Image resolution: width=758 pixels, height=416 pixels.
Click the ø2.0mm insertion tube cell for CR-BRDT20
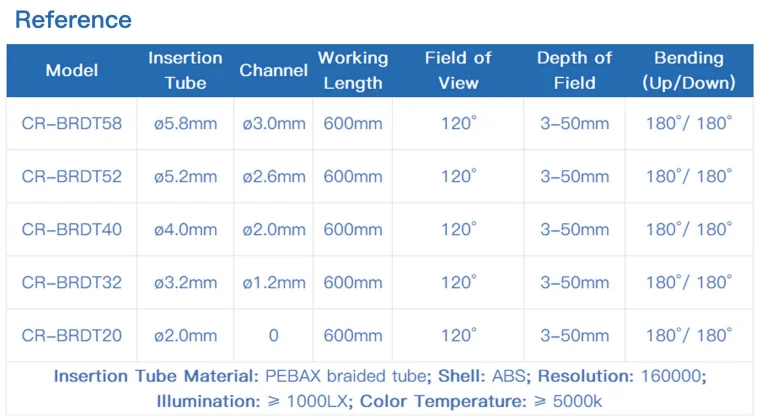pyautogui.click(x=186, y=336)
